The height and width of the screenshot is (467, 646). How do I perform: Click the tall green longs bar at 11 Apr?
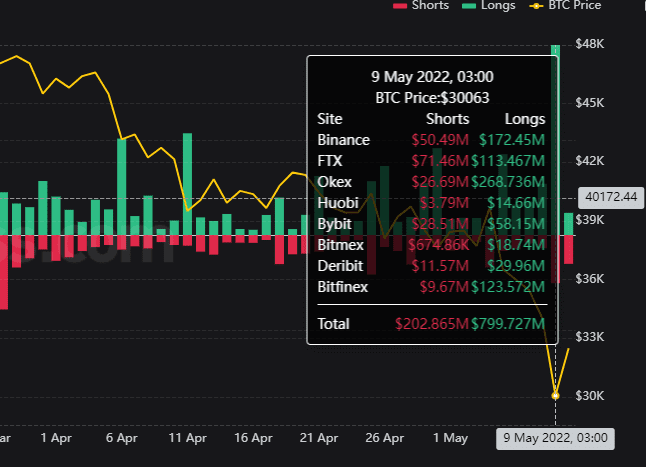point(187,184)
